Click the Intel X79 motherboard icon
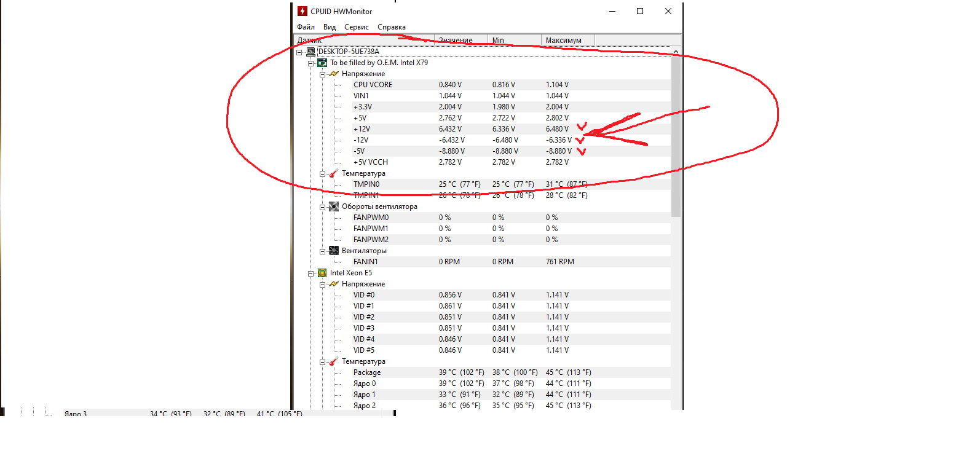The image size is (980, 464). 322,63
